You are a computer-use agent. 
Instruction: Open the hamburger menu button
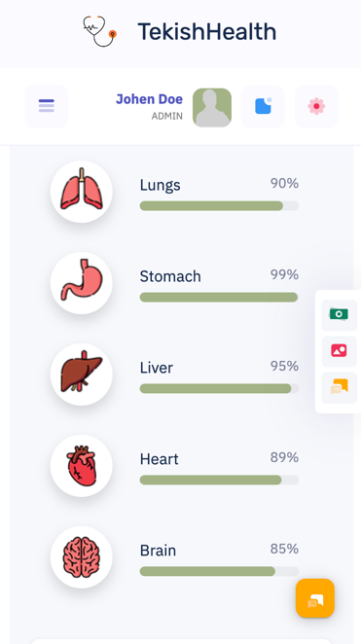click(47, 106)
